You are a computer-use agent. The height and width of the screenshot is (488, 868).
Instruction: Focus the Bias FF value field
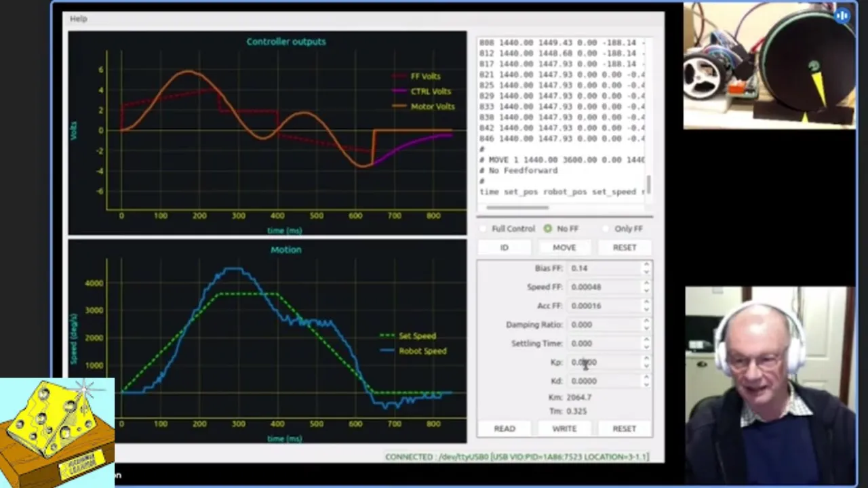point(604,268)
